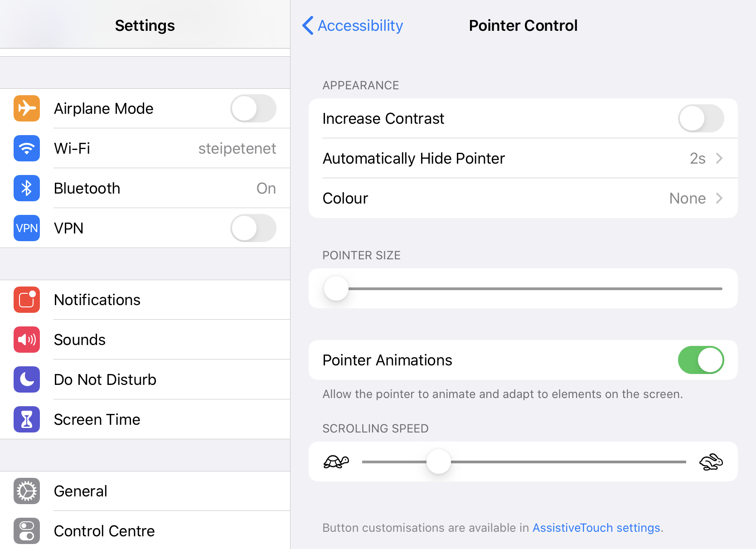Image resolution: width=756 pixels, height=549 pixels.
Task: Click the Screen Time hourglass icon
Action: click(26, 419)
